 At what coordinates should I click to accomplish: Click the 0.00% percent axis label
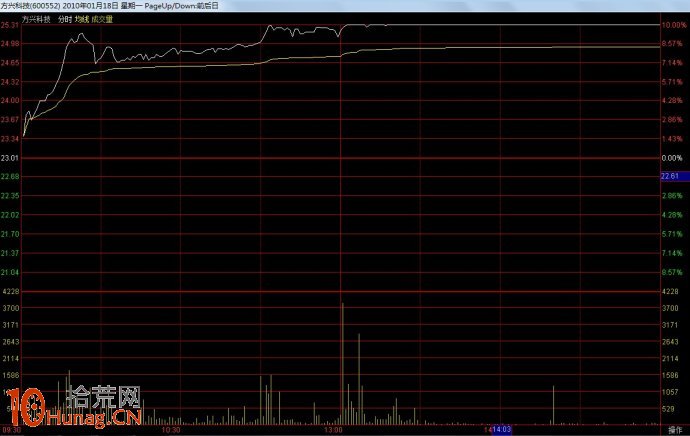(672, 158)
